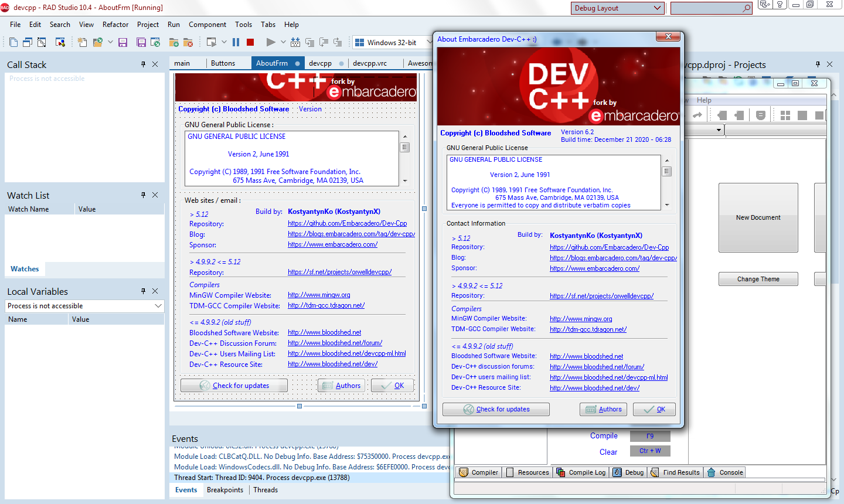Stop the program with red reset icon
Image resolution: width=844 pixels, height=504 pixels.
click(x=250, y=42)
